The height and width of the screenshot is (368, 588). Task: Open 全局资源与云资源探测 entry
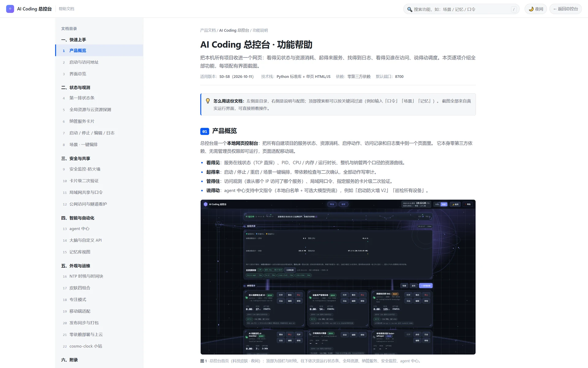click(x=99, y=110)
